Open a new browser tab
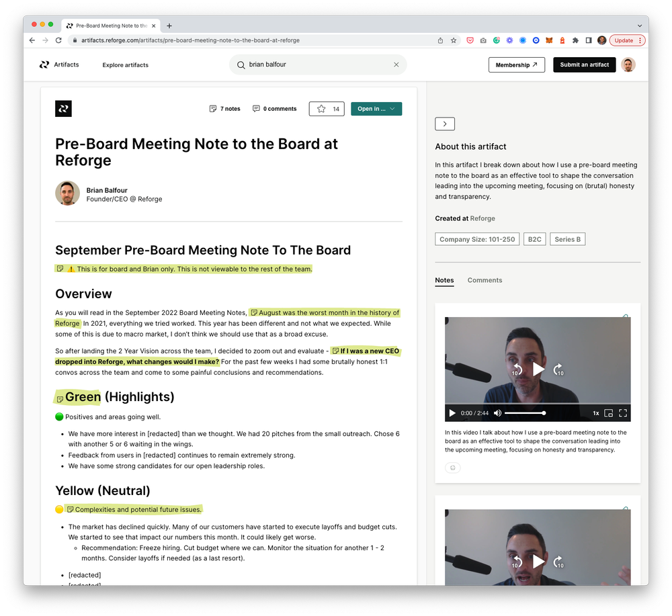Viewport: 672px width, 616px height. click(169, 26)
